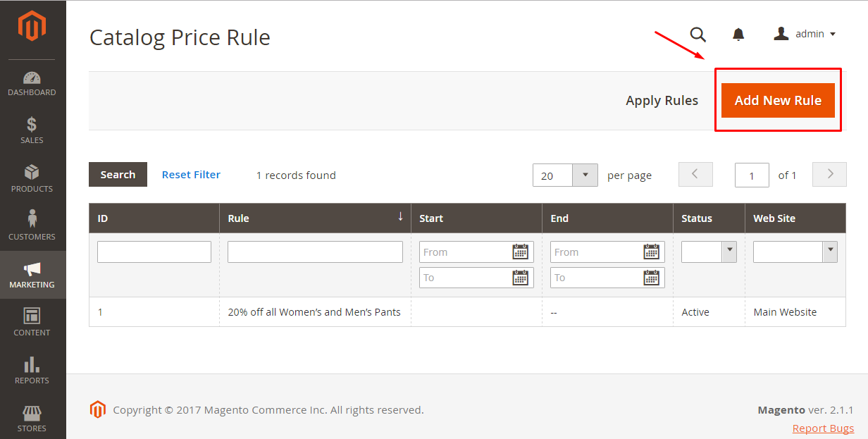Image resolution: width=868 pixels, height=439 pixels.
Task: Click the current page number field
Action: (752, 175)
